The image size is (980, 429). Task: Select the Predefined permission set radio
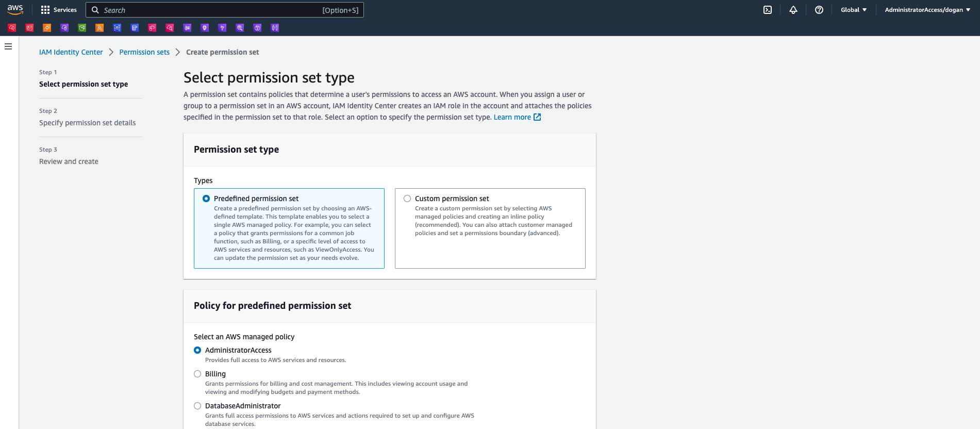click(206, 199)
